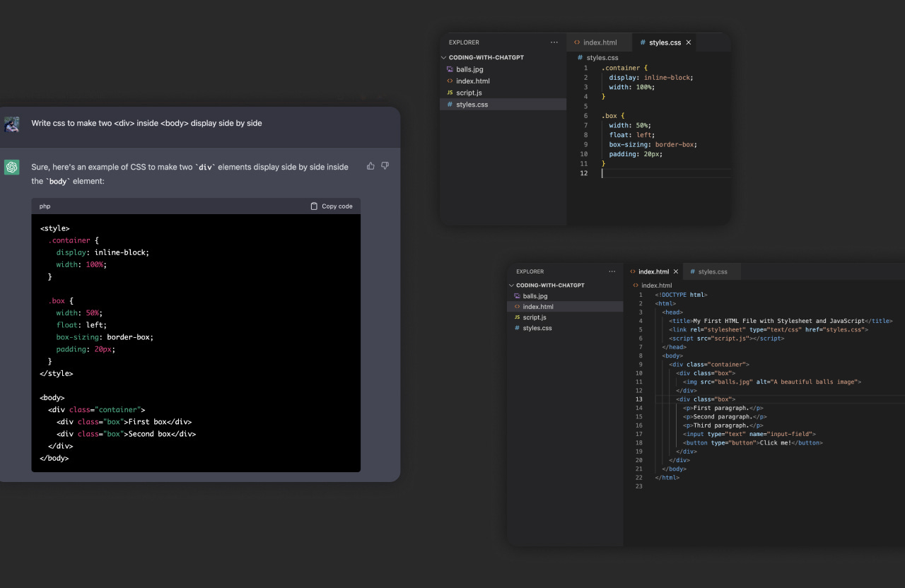Click the DOCTYPE html line in editor
The width and height of the screenshot is (905, 588).
click(681, 295)
